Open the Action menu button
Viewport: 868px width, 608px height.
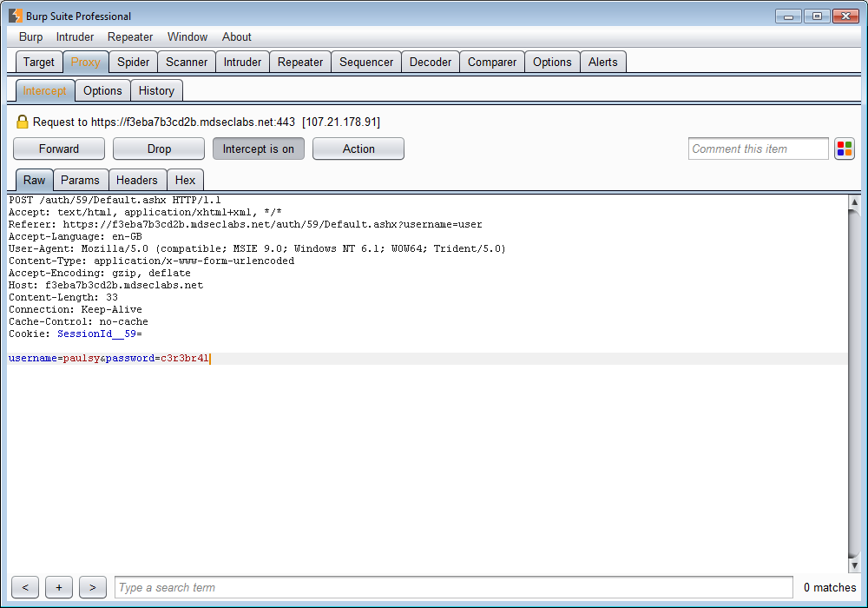click(358, 149)
